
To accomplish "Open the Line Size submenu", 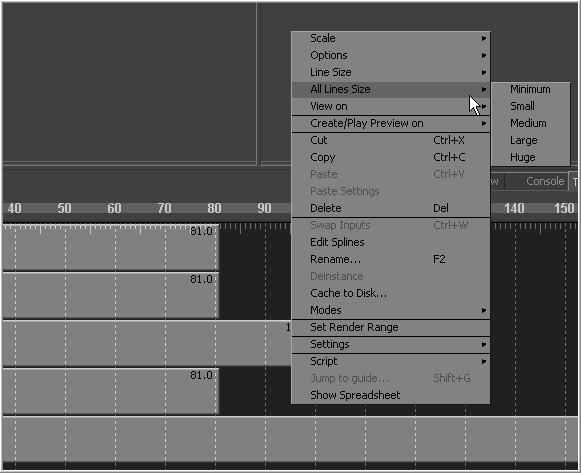I will [x=391, y=72].
